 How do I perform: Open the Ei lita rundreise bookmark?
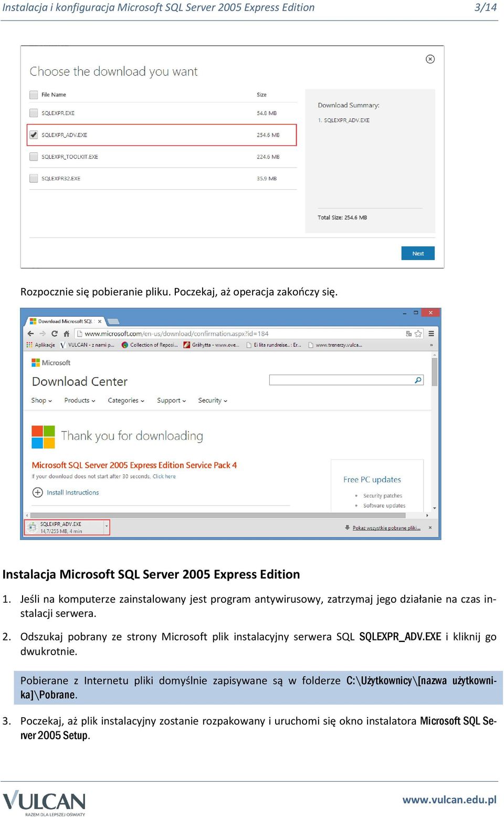(274, 345)
